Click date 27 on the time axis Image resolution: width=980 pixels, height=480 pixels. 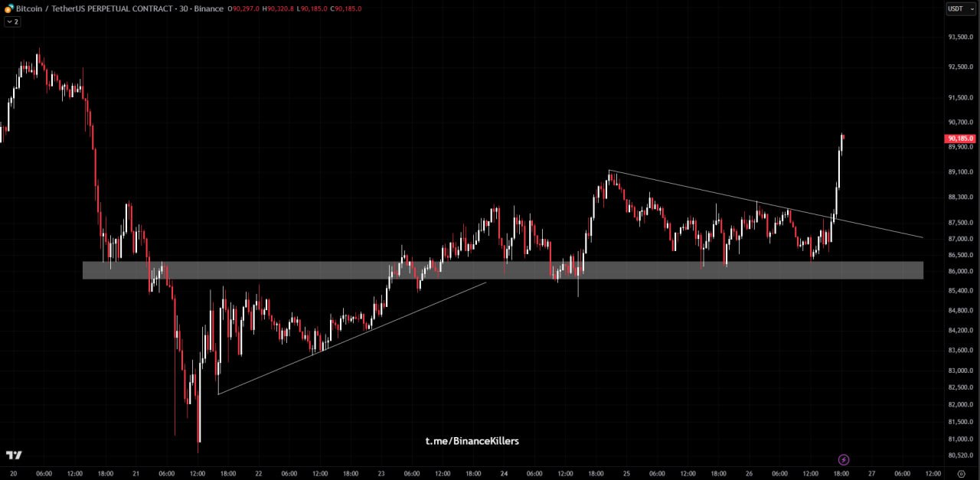(x=871, y=474)
